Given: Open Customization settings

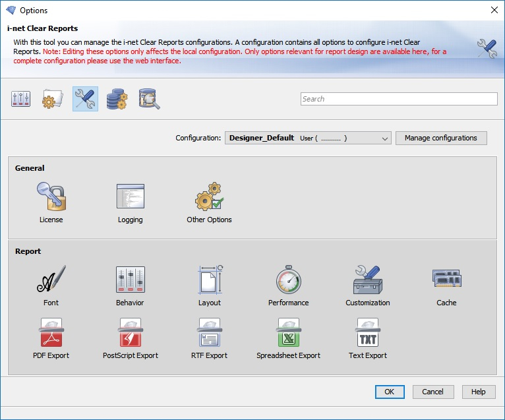Looking at the screenshot, I should pos(368,286).
